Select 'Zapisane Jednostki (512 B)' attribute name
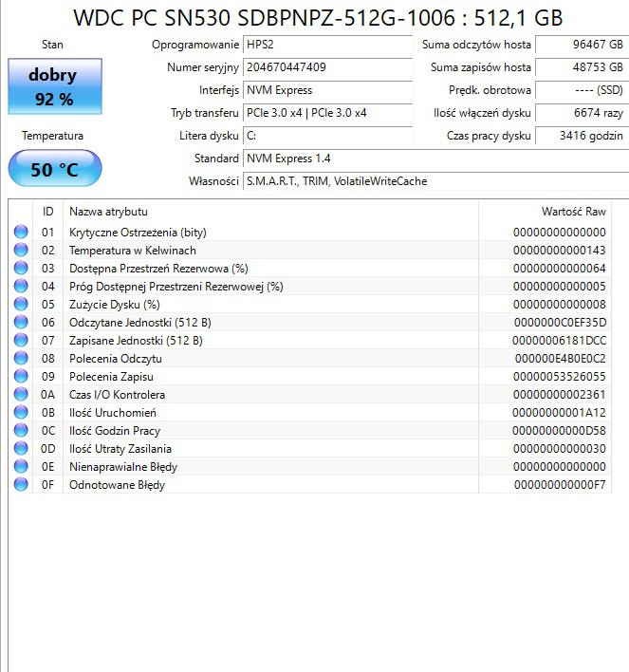This screenshot has width=629, height=672. (136, 341)
